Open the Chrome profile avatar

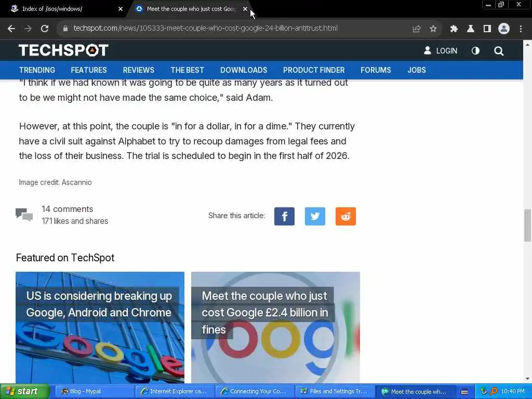click(x=504, y=29)
